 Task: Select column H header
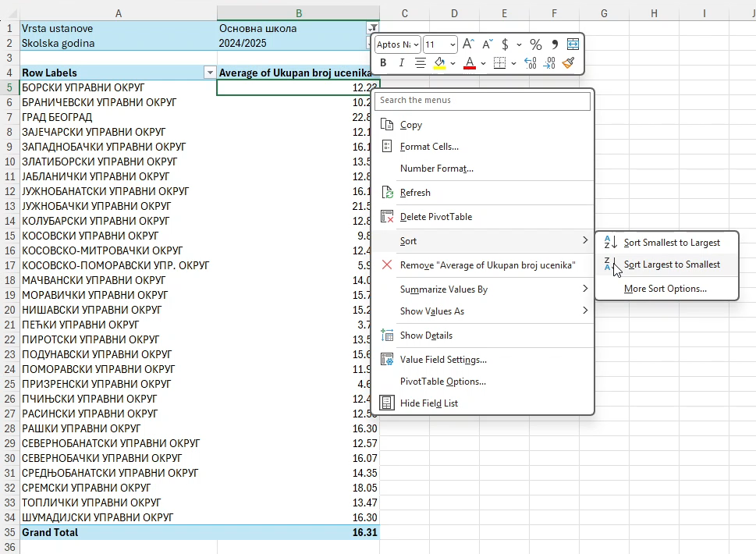pos(654,13)
